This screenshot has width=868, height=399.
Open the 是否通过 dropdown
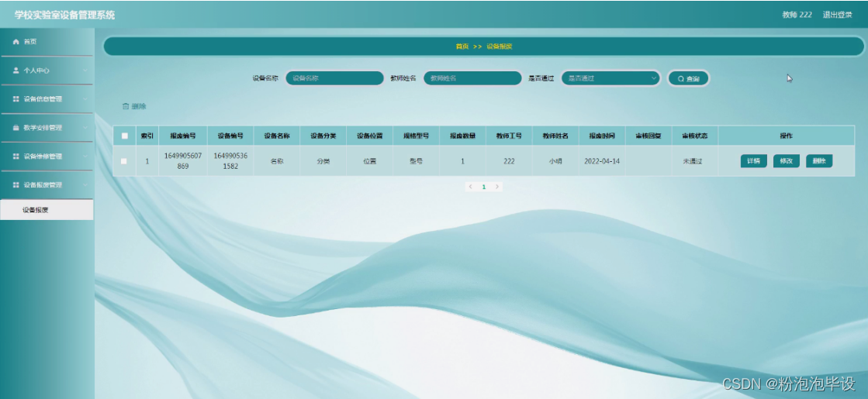point(610,78)
